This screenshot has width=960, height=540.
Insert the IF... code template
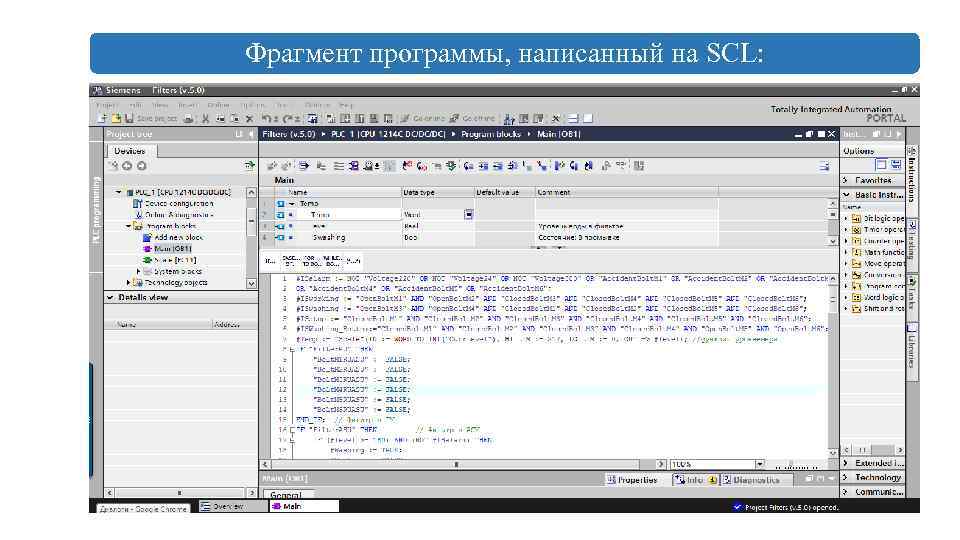270,261
